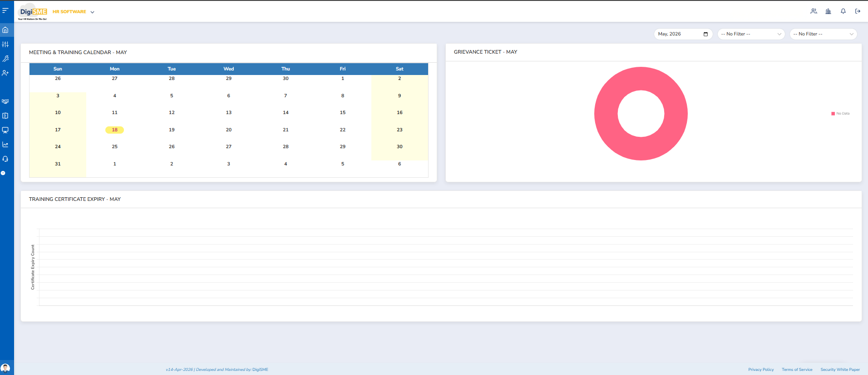Click the Meeting & Training Calendar title

click(78, 53)
